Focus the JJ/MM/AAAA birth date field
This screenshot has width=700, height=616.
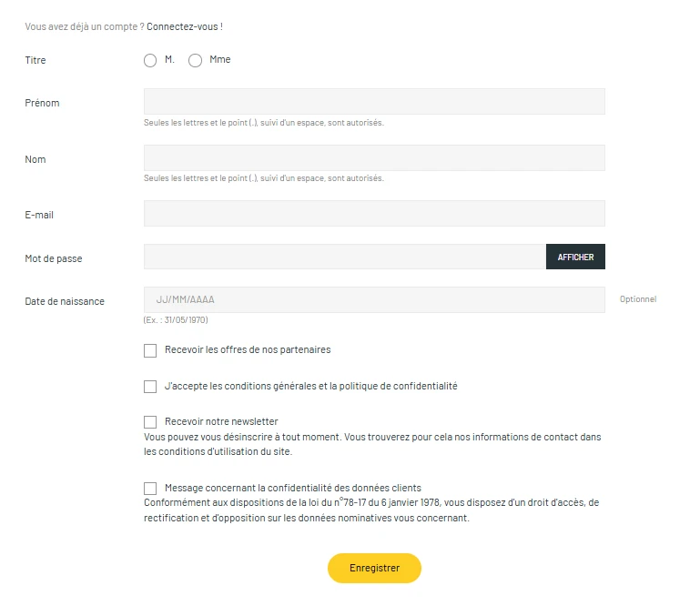coord(374,299)
